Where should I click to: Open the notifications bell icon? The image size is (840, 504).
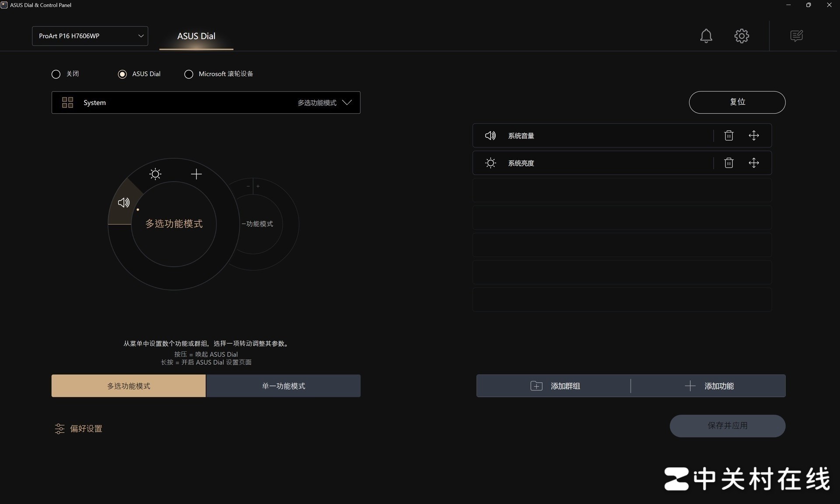click(706, 36)
